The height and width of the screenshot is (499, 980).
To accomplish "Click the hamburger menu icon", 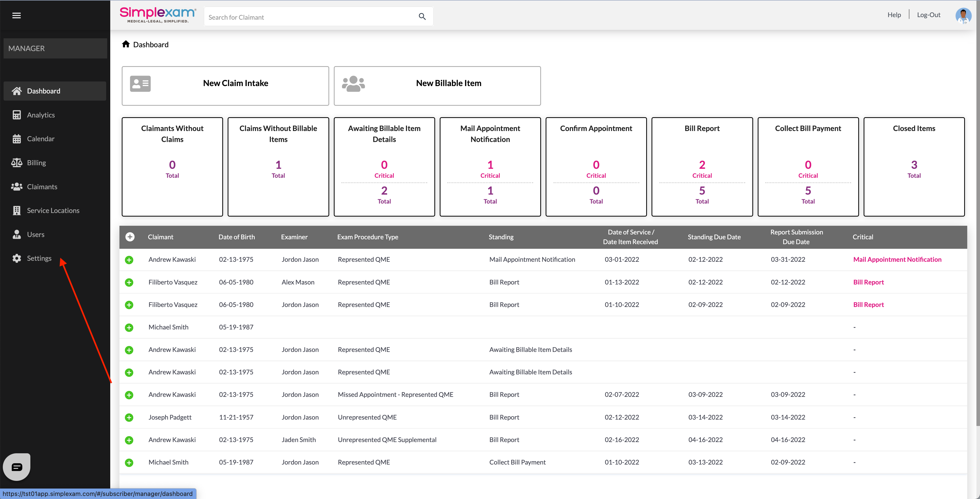I will click(16, 15).
